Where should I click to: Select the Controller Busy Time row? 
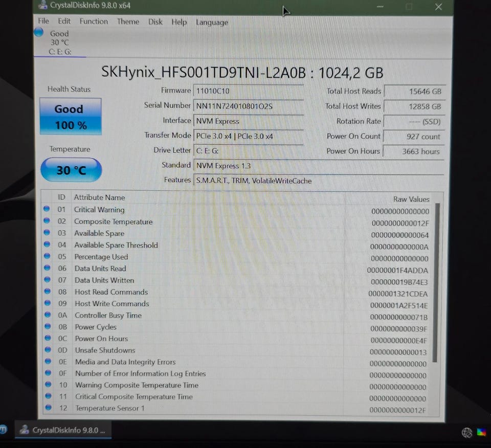(237, 316)
